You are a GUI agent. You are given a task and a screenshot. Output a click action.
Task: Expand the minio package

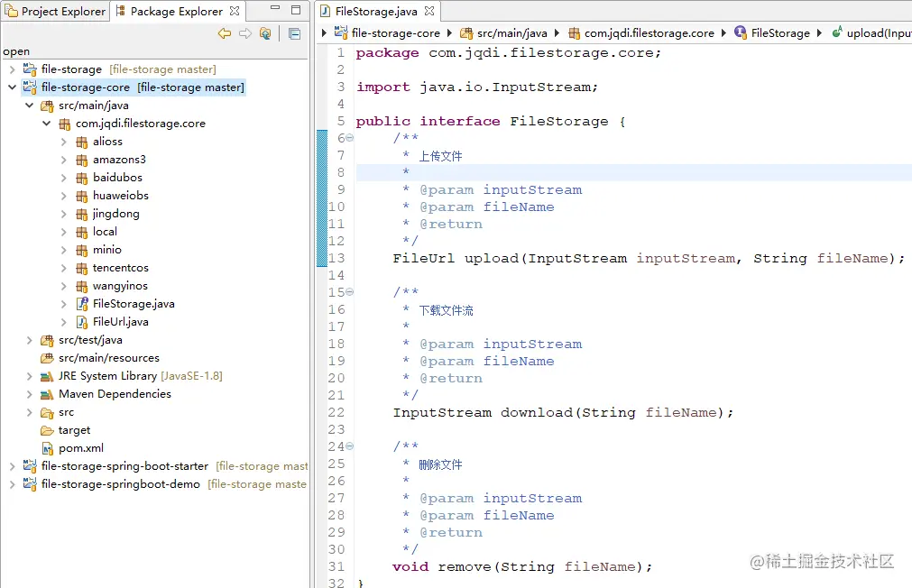(x=64, y=250)
